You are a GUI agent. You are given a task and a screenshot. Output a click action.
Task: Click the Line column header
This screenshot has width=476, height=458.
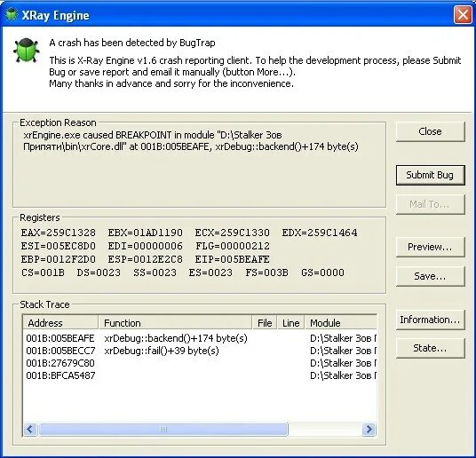[290, 322]
